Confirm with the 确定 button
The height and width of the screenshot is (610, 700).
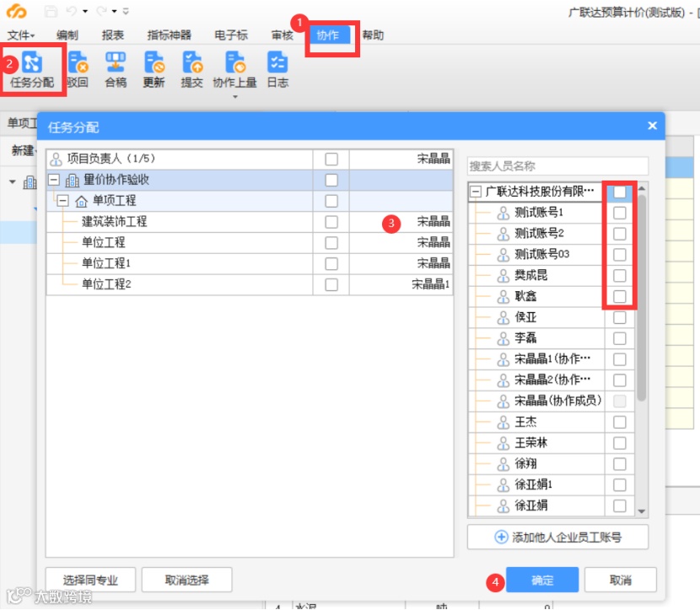tap(542, 580)
